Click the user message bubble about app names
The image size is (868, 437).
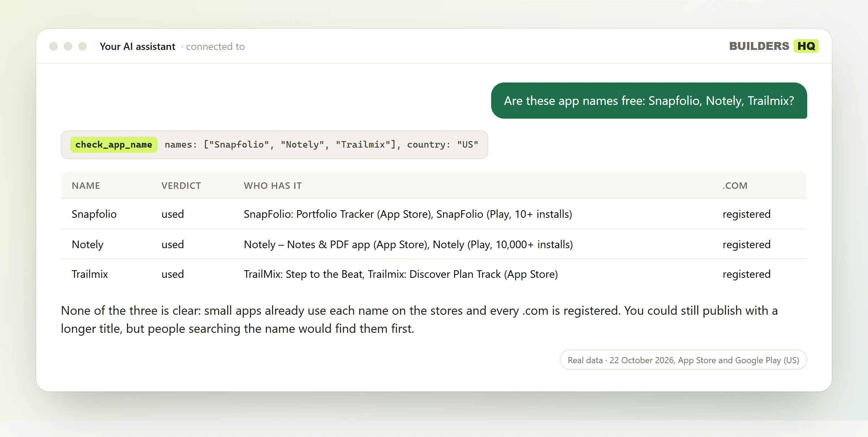pos(649,101)
